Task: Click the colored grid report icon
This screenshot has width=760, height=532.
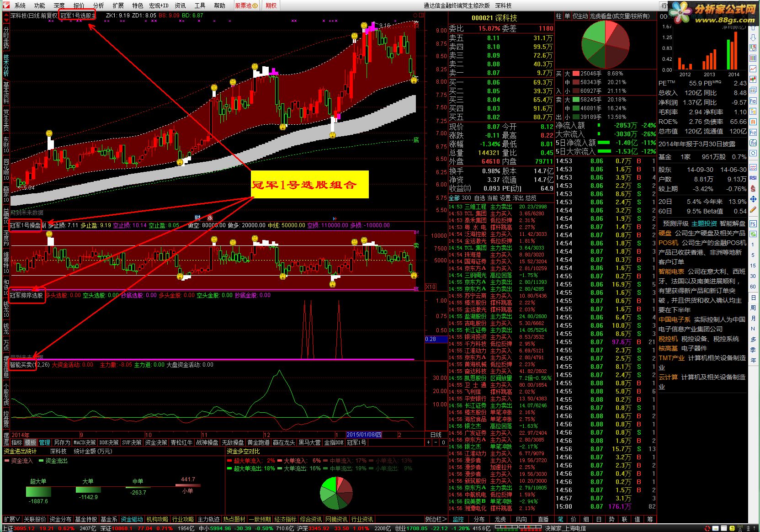Action: pyautogui.click(x=753, y=59)
